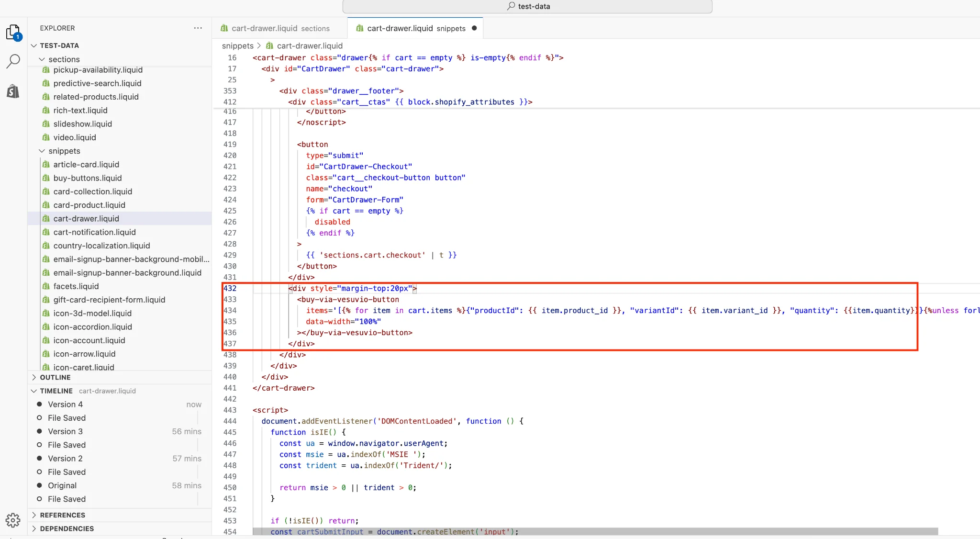Click the Shopify file icon in breadcrumb
The image size is (980, 539).
coord(269,46)
